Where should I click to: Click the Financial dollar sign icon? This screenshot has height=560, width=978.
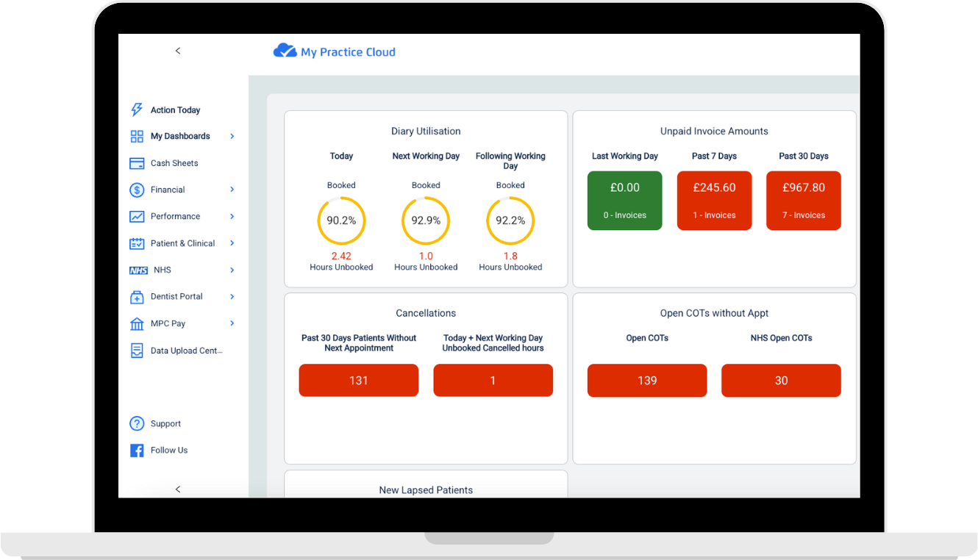coord(137,190)
